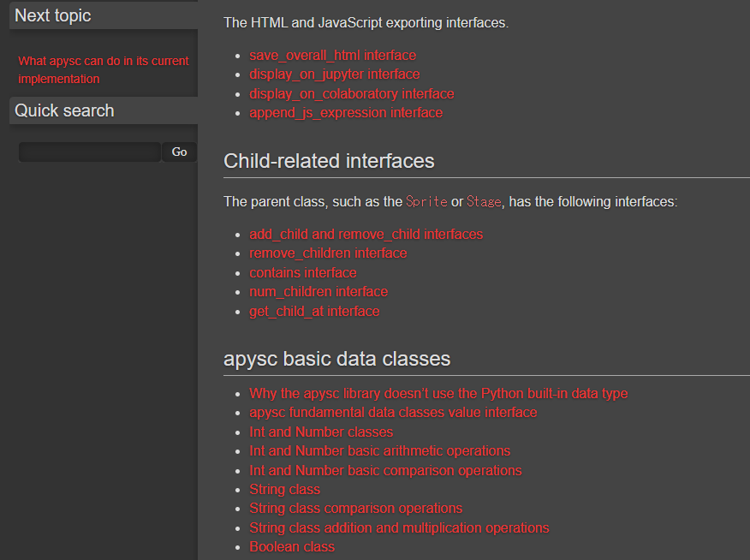The height and width of the screenshot is (560, 750).
Task: Open String class comparison operations link
Action: pos(355,508)
